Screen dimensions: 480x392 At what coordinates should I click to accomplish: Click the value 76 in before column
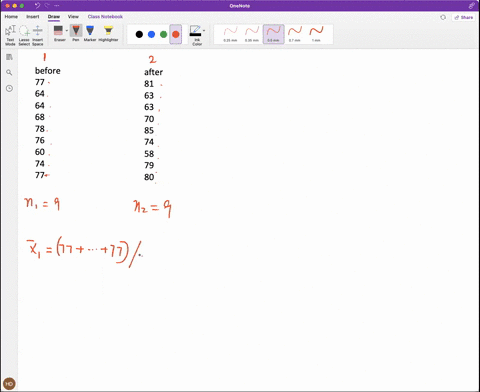40,140
